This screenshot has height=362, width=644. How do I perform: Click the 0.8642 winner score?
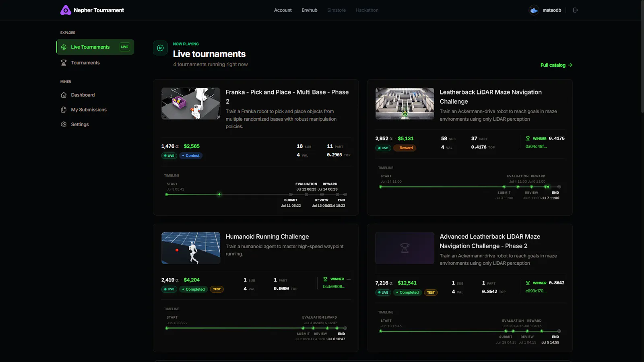pos(557,283)
